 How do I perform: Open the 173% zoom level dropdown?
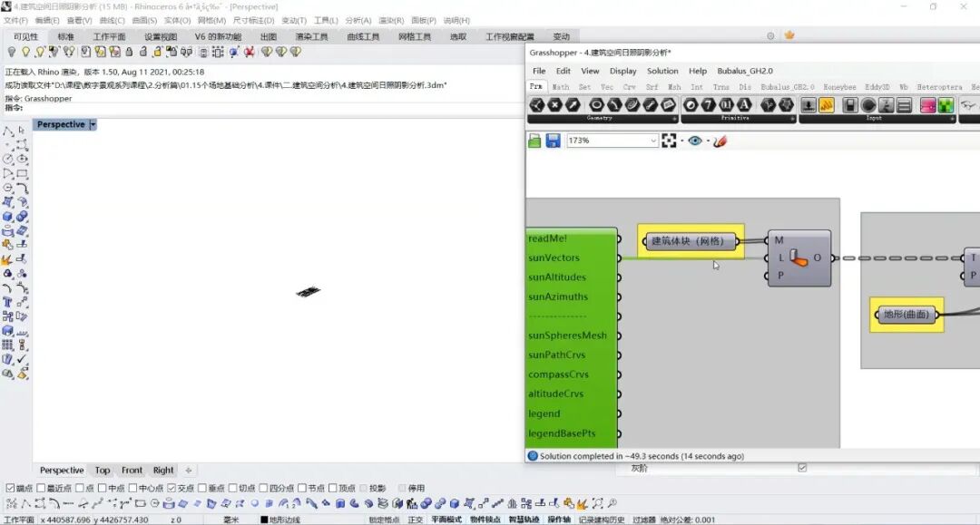[653, 141]
